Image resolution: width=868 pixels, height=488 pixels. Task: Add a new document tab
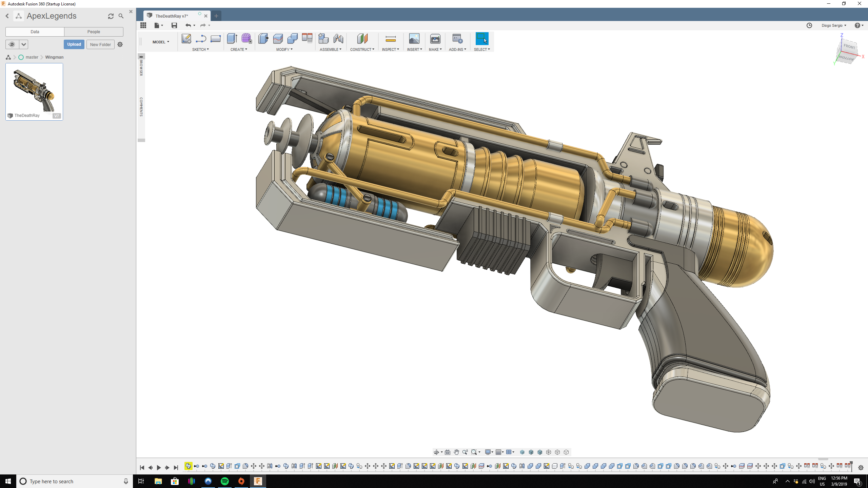216,16
